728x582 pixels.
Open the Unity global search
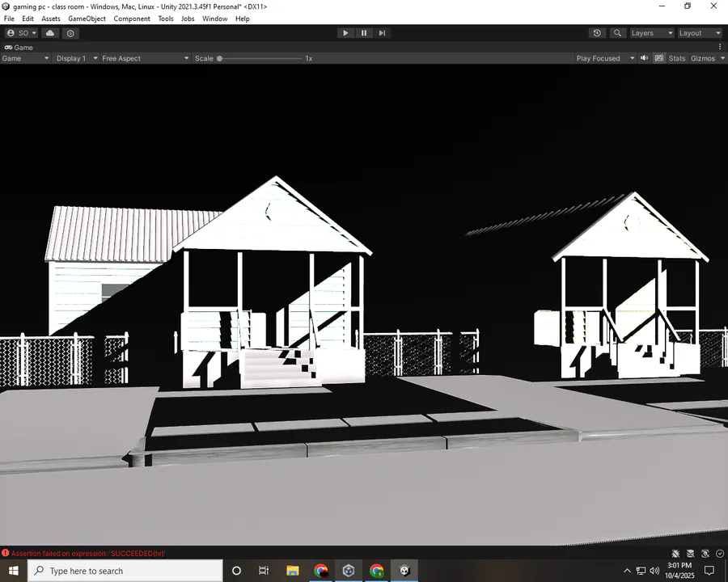point(617,33)
